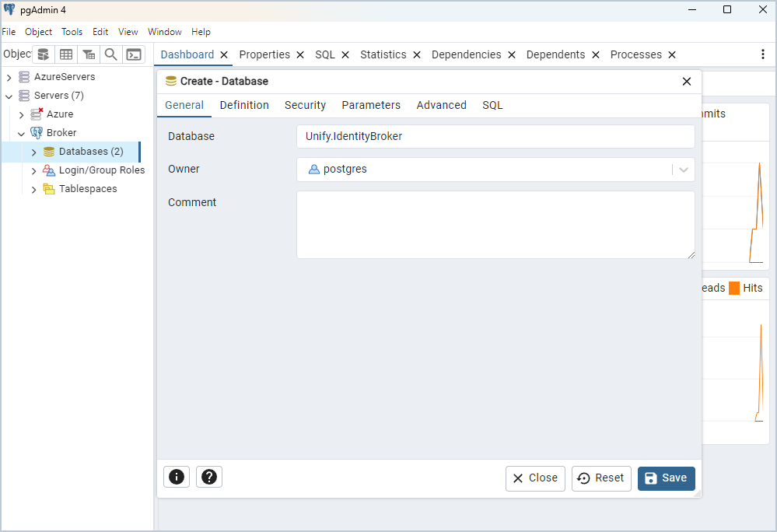
Task: Close the Create - Database dialog with X
Action: click(687, 81)
